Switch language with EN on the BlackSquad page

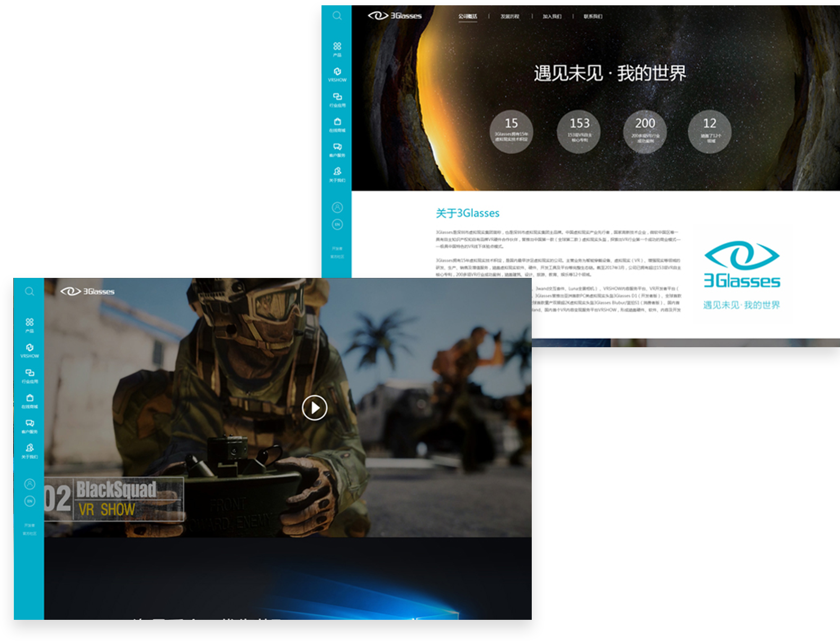point(30,501)
